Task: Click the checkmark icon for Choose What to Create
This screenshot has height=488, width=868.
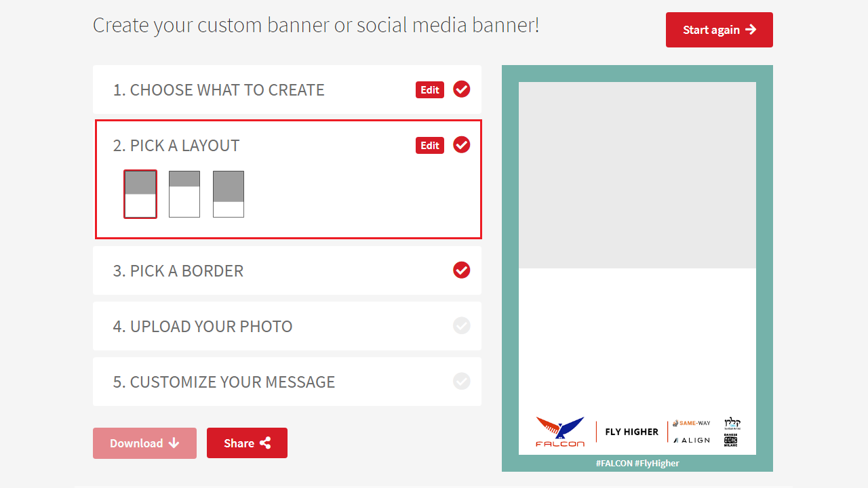Action: click(x=462, y=89)
